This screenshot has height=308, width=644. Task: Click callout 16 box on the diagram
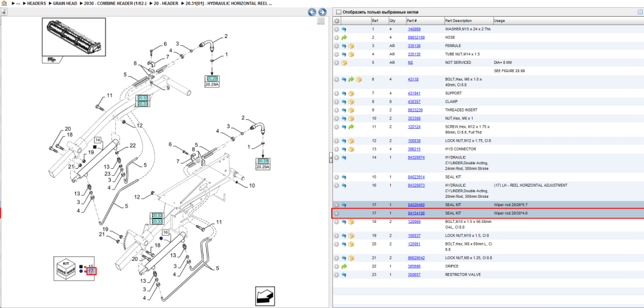click(166, 233)
